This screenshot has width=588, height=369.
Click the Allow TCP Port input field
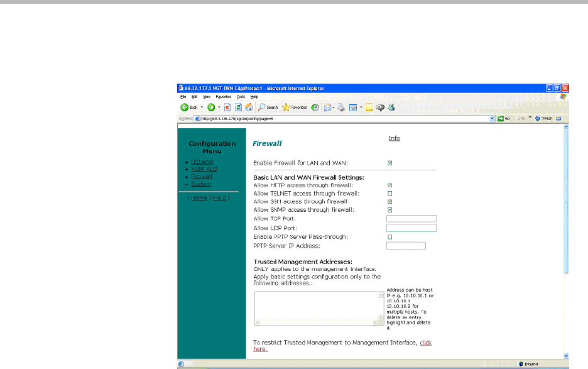tap(411, 219)
